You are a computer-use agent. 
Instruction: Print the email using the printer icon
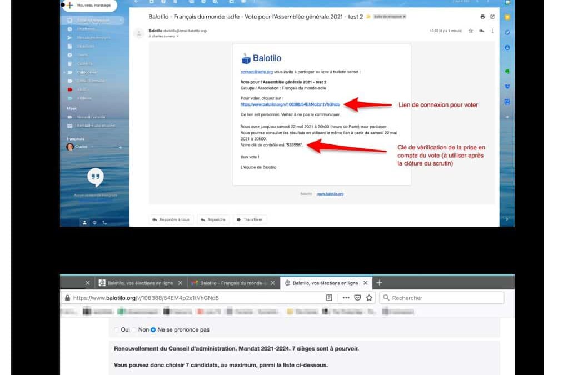point(482,17)
